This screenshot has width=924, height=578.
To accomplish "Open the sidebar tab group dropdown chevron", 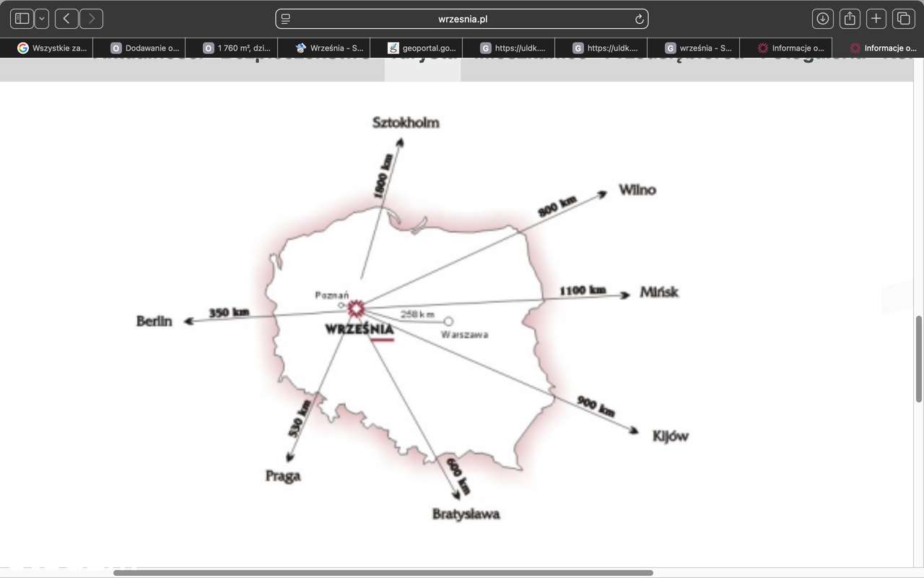I will (x=42, y=19).
